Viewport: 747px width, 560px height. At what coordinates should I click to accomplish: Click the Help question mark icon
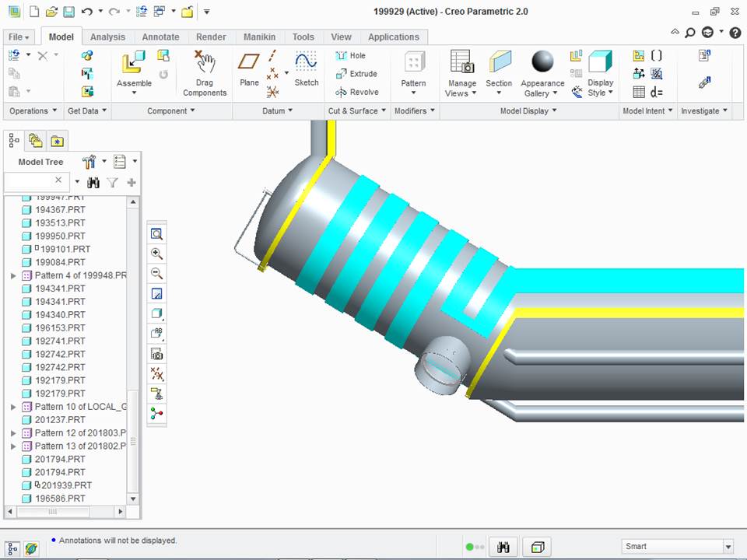tap(735, 33)
